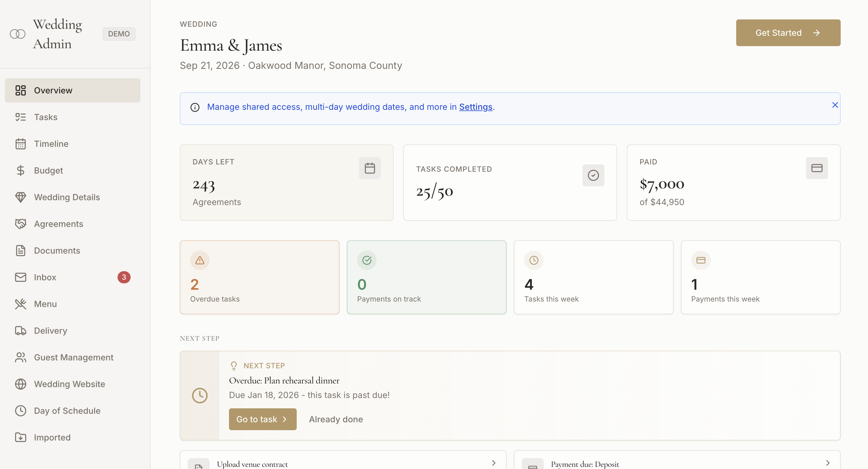The width and height of the screenshot is (868, 469).
Task: Open the Agreements handshake icon
Action: 21,224
